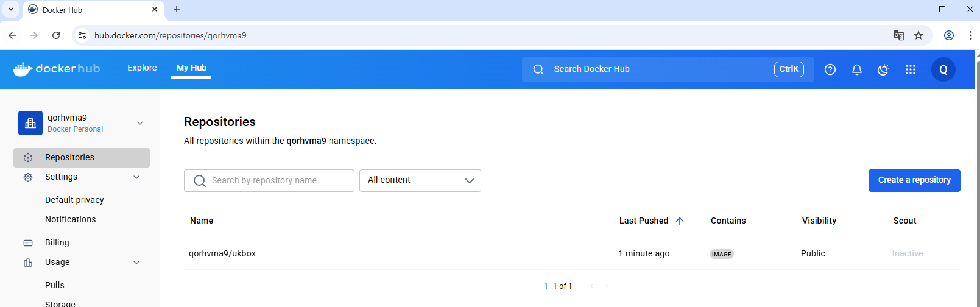Click the next page pagination arrow

pyautogui.click(x=607, y=286)
